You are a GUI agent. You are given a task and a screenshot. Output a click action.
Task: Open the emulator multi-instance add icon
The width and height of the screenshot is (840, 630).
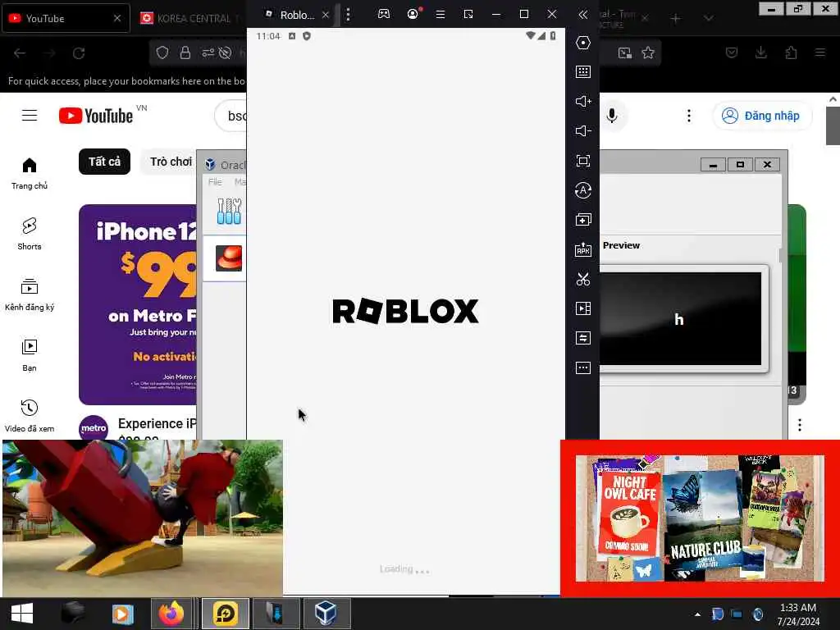(583, 220)
